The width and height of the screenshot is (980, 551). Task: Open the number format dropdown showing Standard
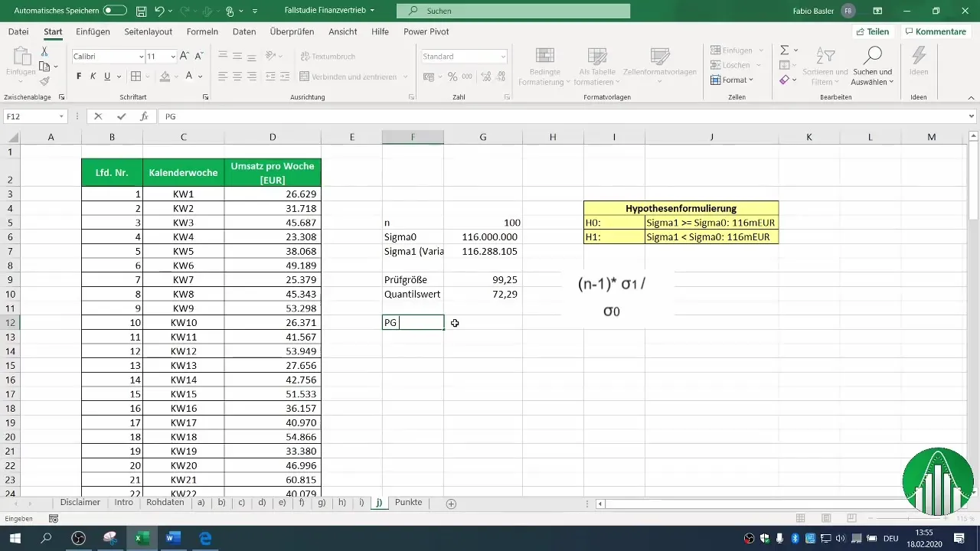503,57
